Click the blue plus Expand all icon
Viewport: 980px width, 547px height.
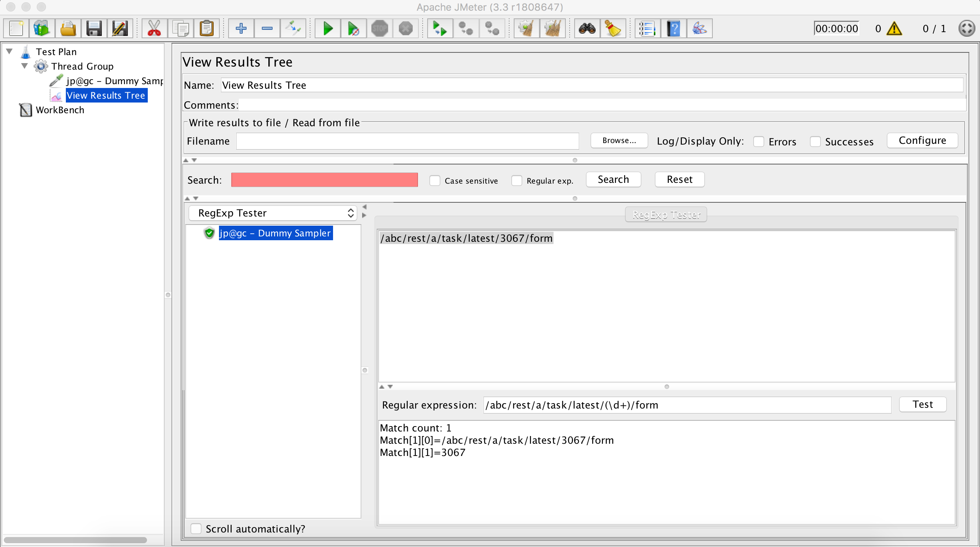tap(241, 29)
